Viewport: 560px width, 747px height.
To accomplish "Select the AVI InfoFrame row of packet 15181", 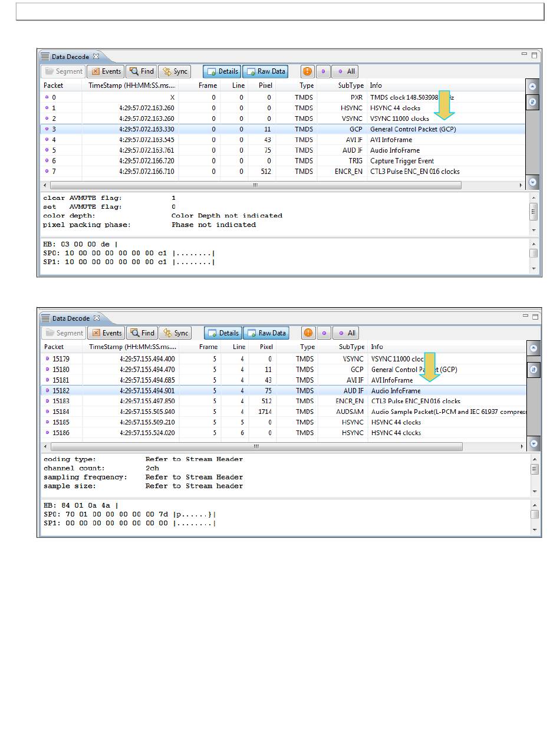I will point(284,380).
